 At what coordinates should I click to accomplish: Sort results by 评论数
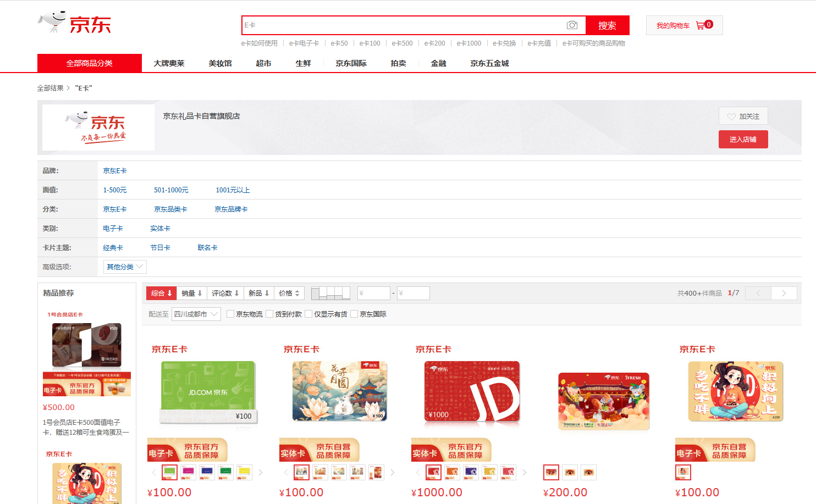[x=225, y=293]
